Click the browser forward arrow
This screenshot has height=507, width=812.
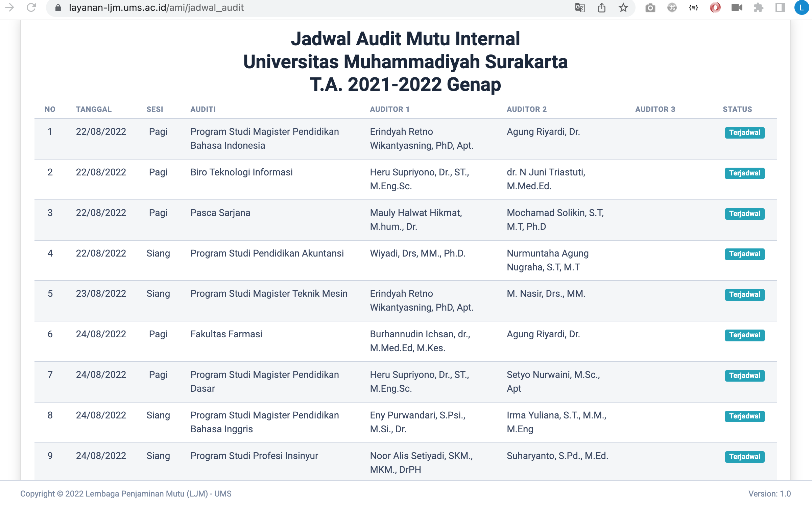click(x=10, y=7)
